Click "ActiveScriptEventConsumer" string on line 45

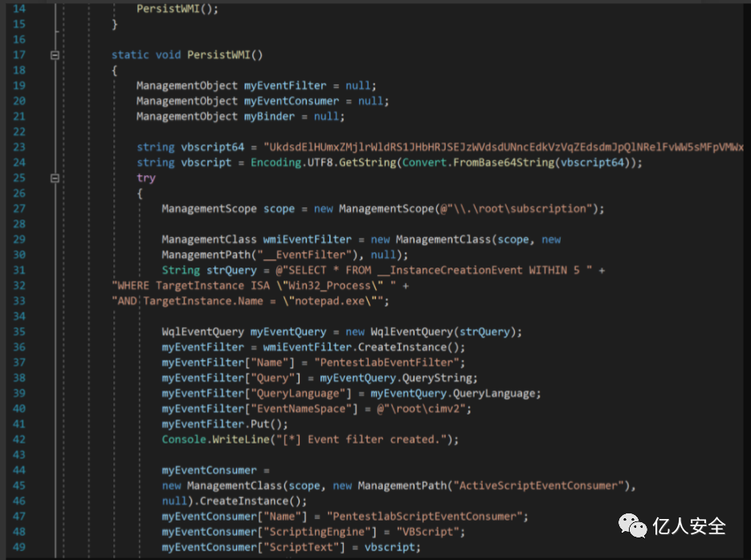click(x=538, y=486)
